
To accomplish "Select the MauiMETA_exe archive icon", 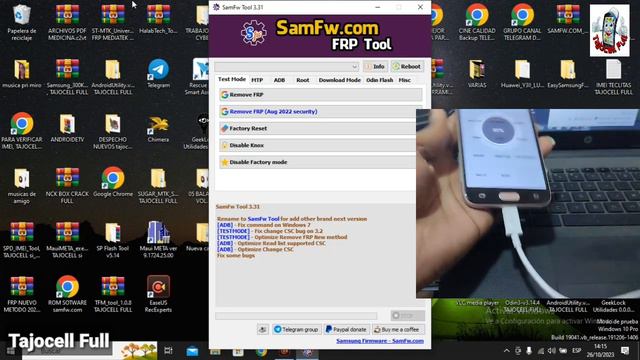I will (x=67, y=240).
